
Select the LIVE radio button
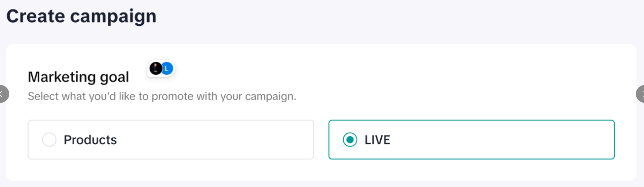coord(350,140)
